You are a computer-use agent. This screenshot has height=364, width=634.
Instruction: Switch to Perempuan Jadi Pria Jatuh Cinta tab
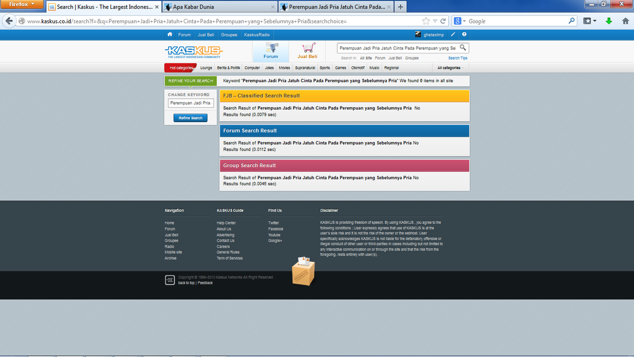click(336, 7)
